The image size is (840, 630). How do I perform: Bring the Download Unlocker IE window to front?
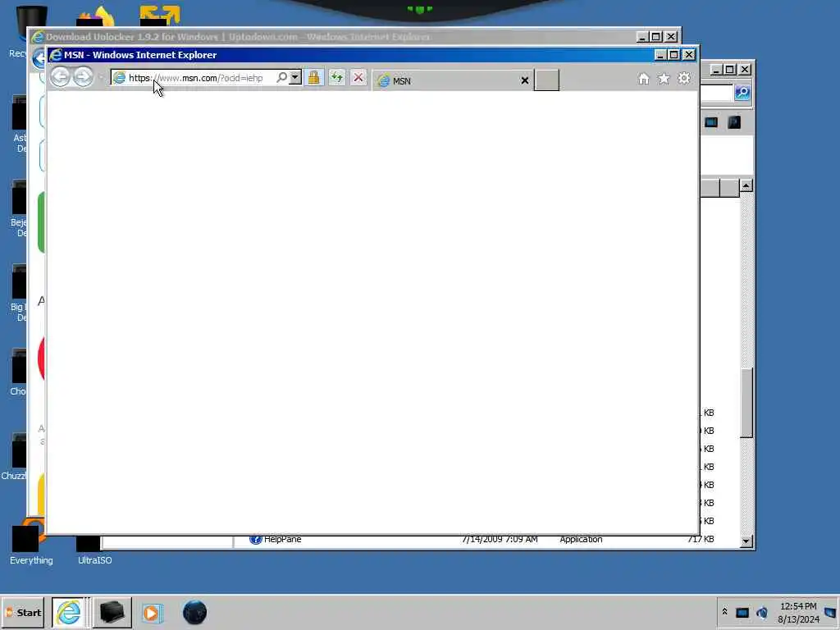pyautogui.click(x=332, y=37)
